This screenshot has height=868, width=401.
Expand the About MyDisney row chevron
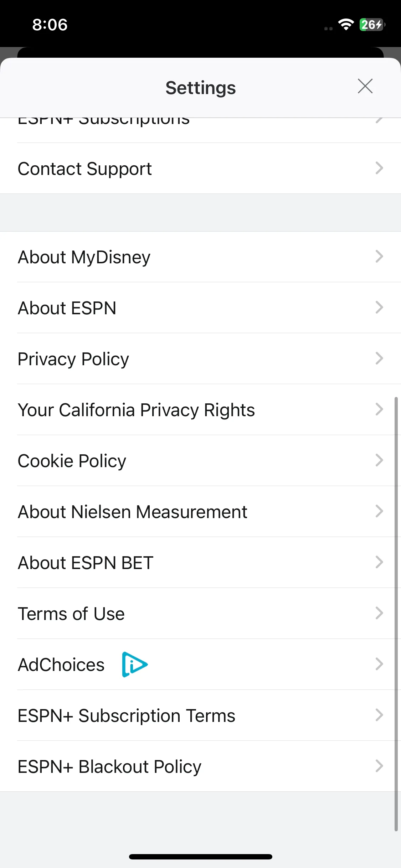coord(379,256)
